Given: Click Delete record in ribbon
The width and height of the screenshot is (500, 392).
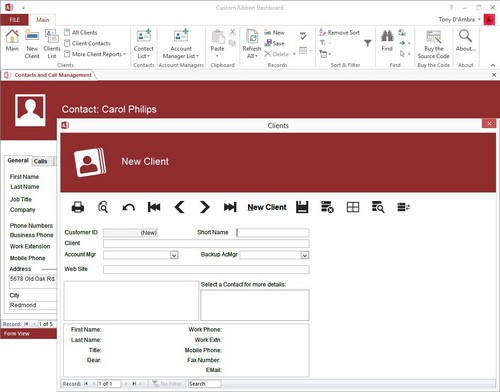Looking at the screenshot, I should [277, 54].
